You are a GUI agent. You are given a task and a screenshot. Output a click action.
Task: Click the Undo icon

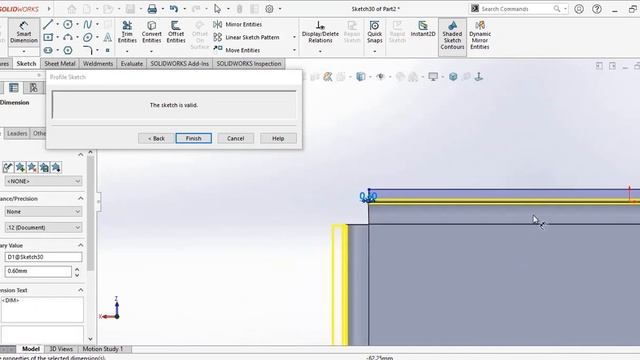coord(174,9)
